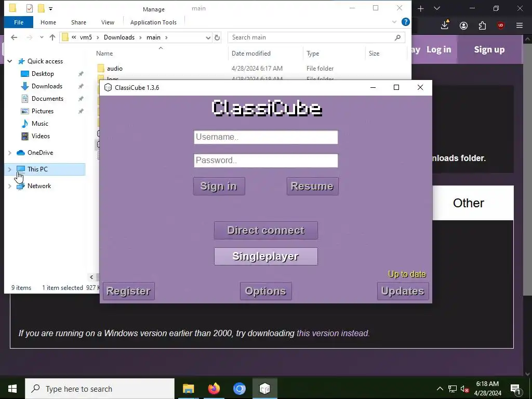Sort by Date modified column
The height and width of the screenshot is (399, 532).
251,54
